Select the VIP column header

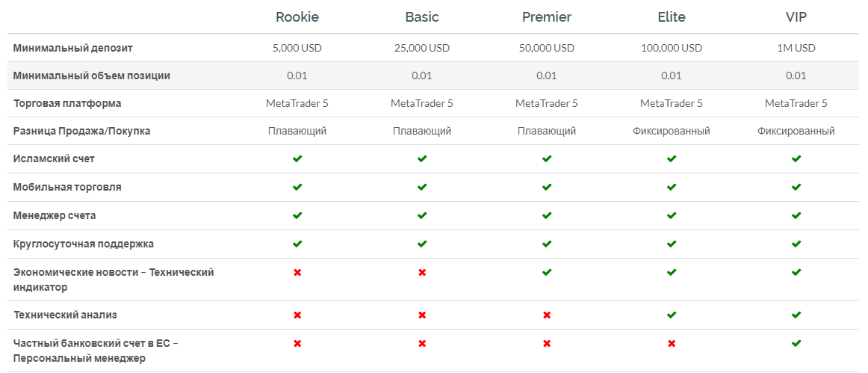tap(796, 17)
